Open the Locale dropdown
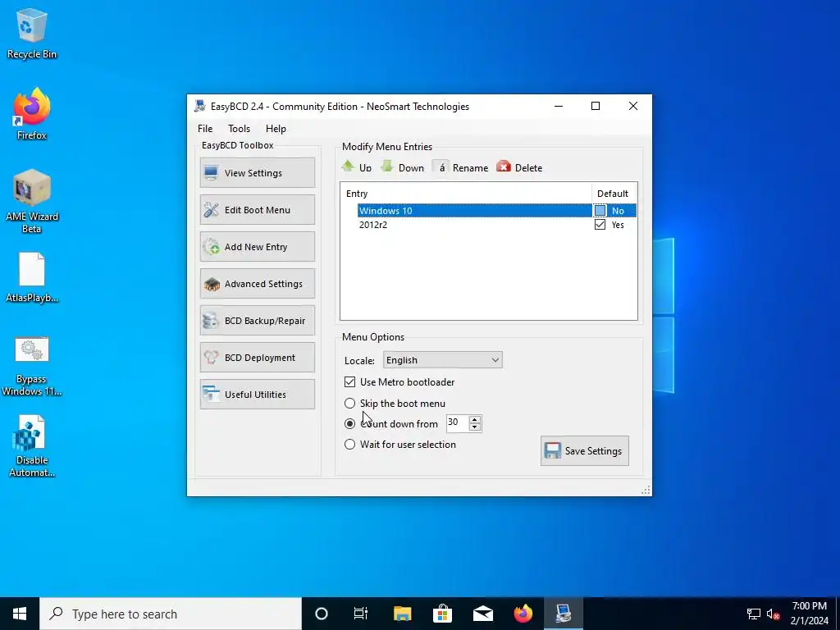840x630 pixels. pyautogui.click(x=442, y=360)
